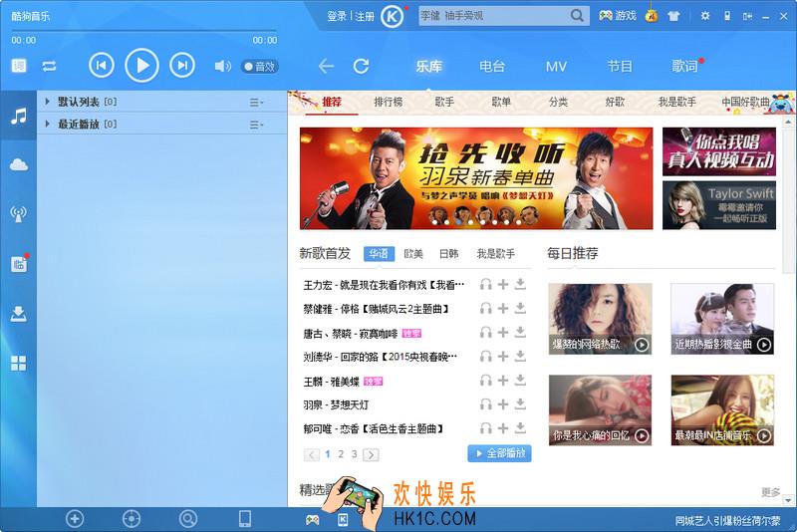The image size is (797, 532).
Task: Open the 最近播放 list menu dropdown
Action: tap(256, 125)
